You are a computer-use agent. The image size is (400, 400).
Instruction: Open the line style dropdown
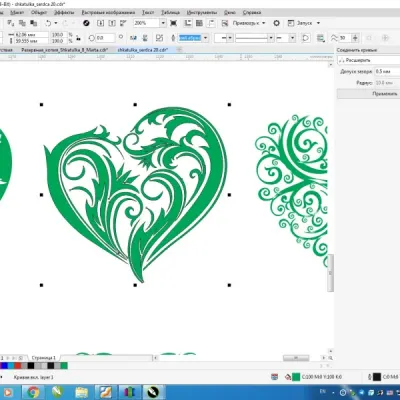tap(271, 38)
